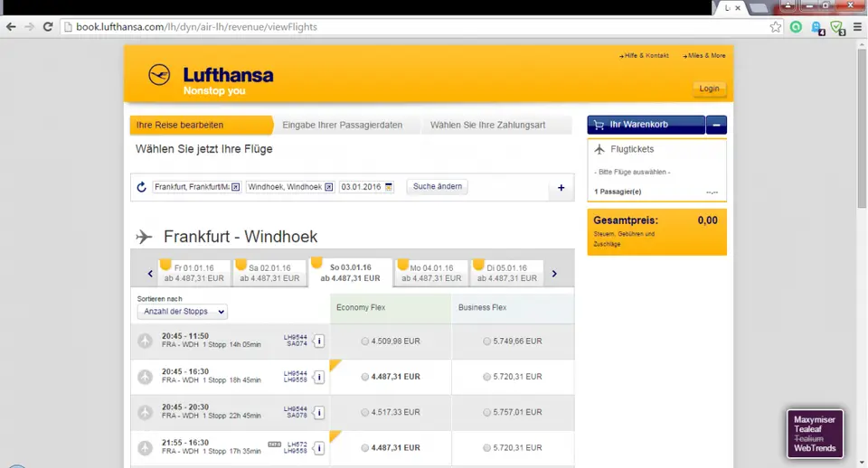Click the Suche ändern button
This screenshot has width=868, height=468.
[438, 186]
